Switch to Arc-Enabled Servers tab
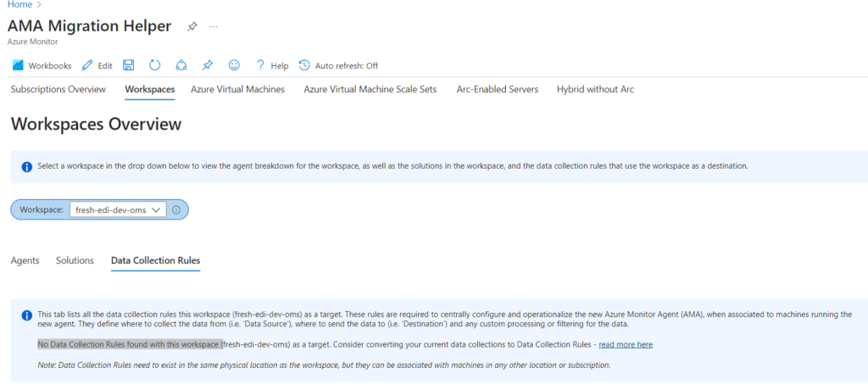868x390 pixels. [x=497, y=89]
